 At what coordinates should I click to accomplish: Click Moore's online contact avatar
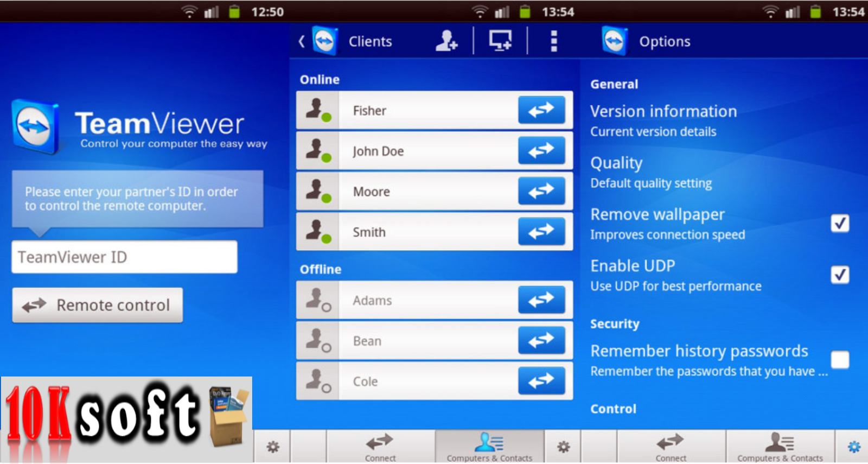(318, 191)
